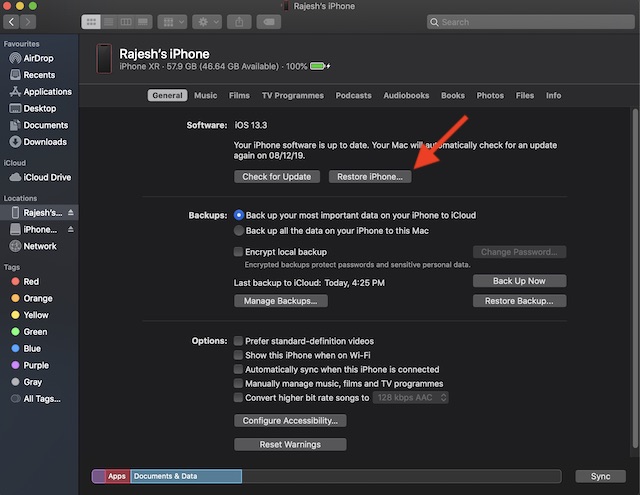Viewport: 640px width, 495px height.
Task: Click the Apps storage bar segment
Action: [x=117, y=476]
